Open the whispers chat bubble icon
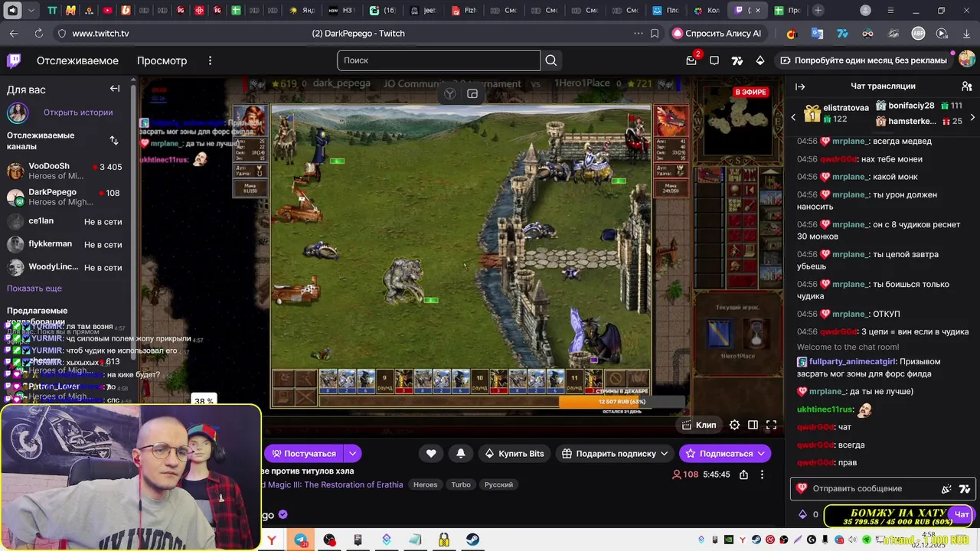Viewport: 980px width, 551px height. (714, 60)
